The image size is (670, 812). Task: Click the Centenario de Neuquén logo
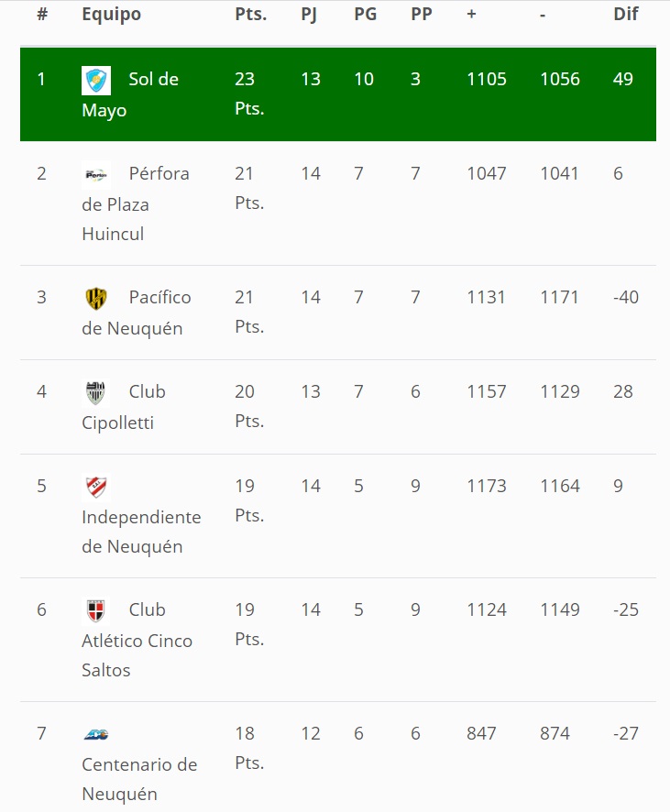[x=96, y=734]
